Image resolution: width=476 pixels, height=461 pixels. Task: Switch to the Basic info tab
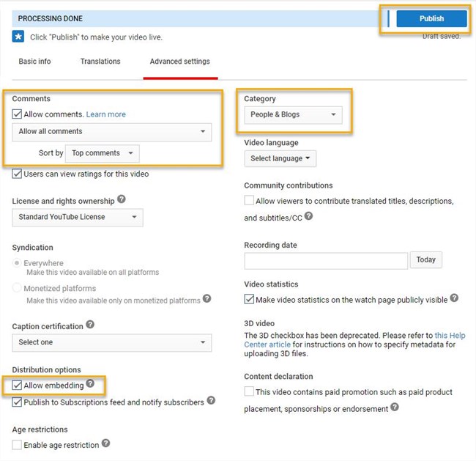tap(34, 62)
